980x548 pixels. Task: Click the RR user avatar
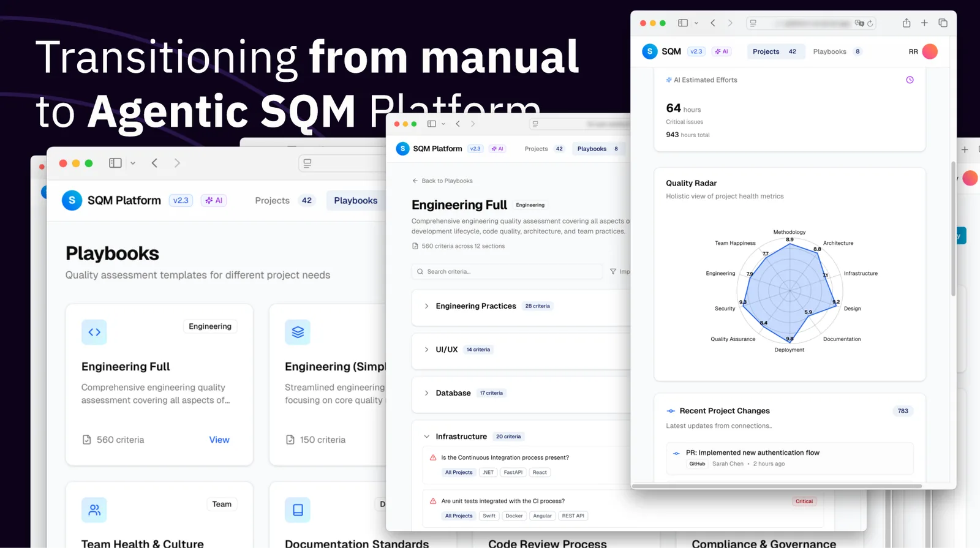click(x=930, y=51)
